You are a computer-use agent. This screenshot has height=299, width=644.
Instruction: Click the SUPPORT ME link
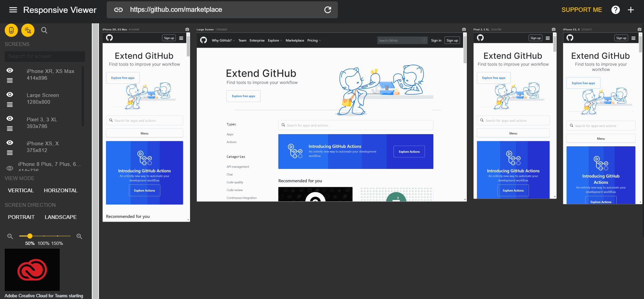(582, 10)
